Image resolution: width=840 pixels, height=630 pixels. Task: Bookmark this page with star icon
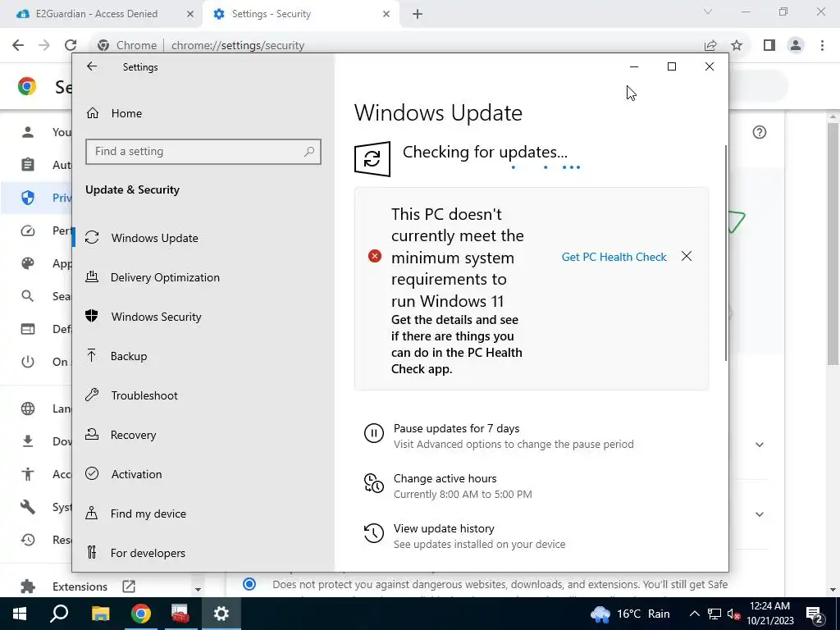click(737, 46)
